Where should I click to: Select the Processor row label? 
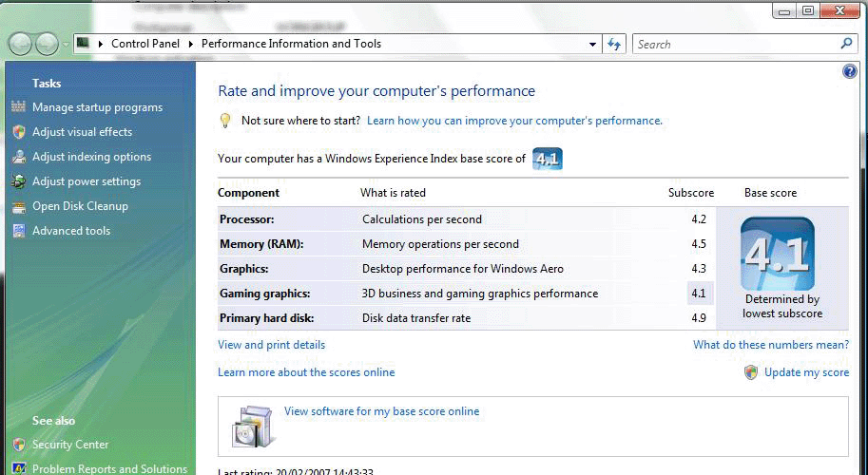pos(246,219)
